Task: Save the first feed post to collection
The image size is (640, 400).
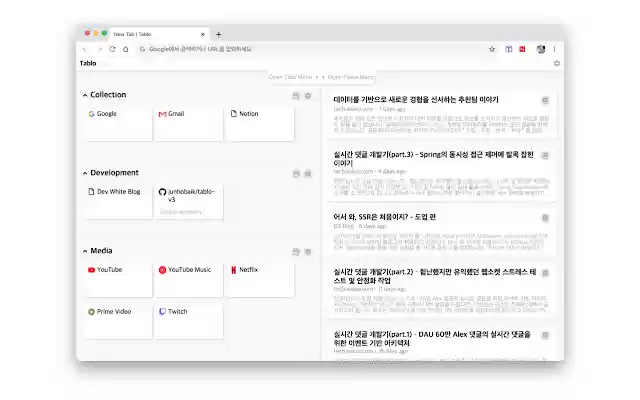Action: tap(545, 100)
